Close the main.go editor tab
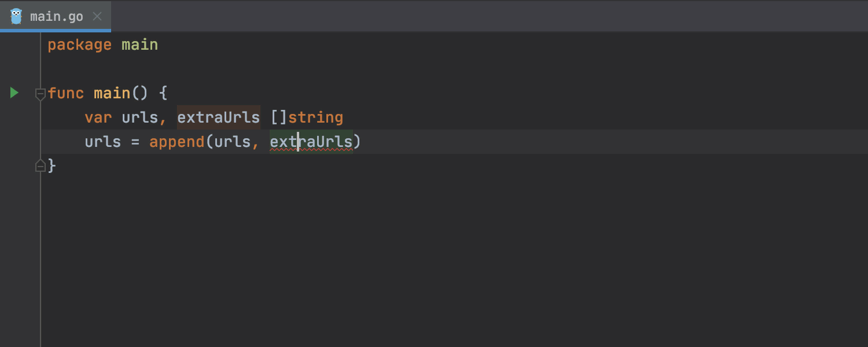The height and width of the screenshot is (347, 868). (98, 16)
